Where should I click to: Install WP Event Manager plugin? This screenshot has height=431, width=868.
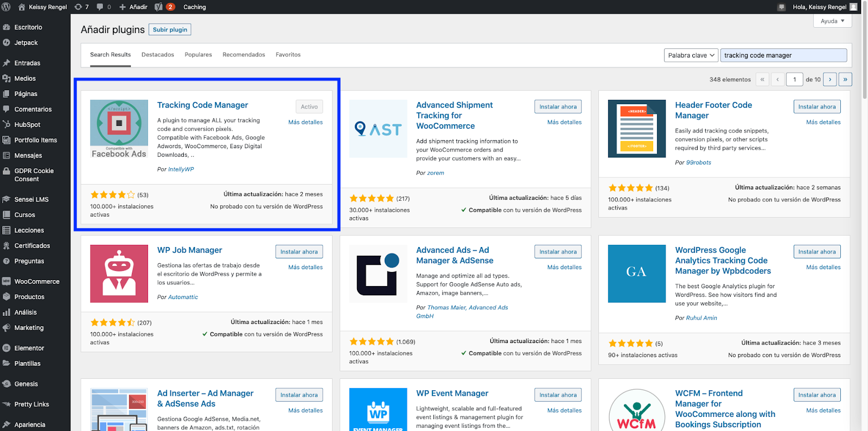[558, 395]
